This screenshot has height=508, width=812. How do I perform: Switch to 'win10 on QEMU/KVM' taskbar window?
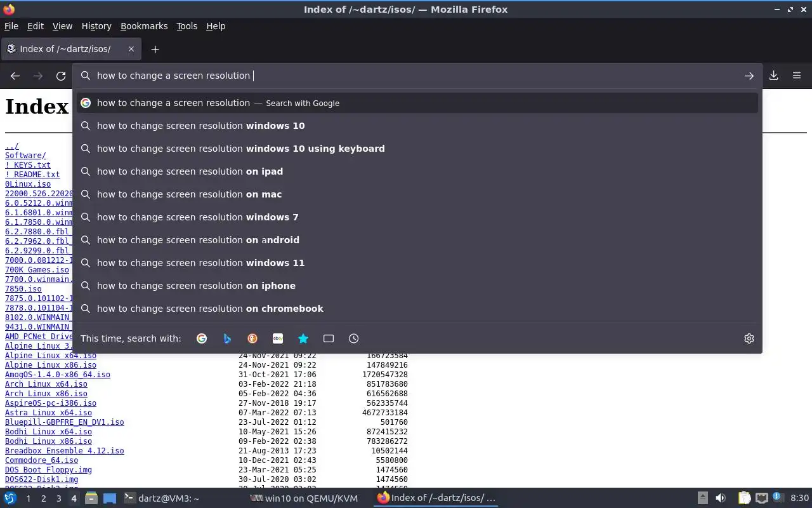click(304, 498)
